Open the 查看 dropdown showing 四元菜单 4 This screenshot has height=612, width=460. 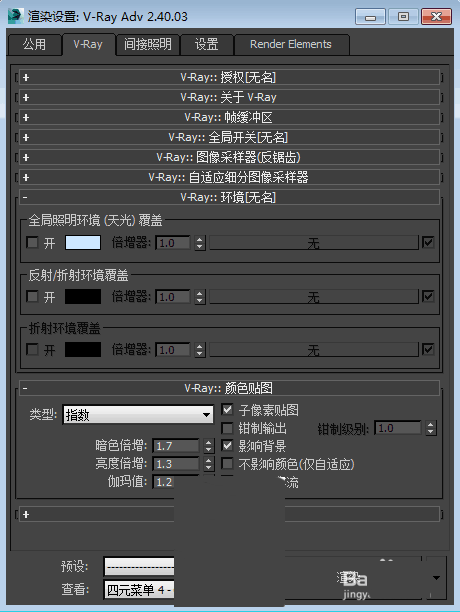tap(139, 589)
